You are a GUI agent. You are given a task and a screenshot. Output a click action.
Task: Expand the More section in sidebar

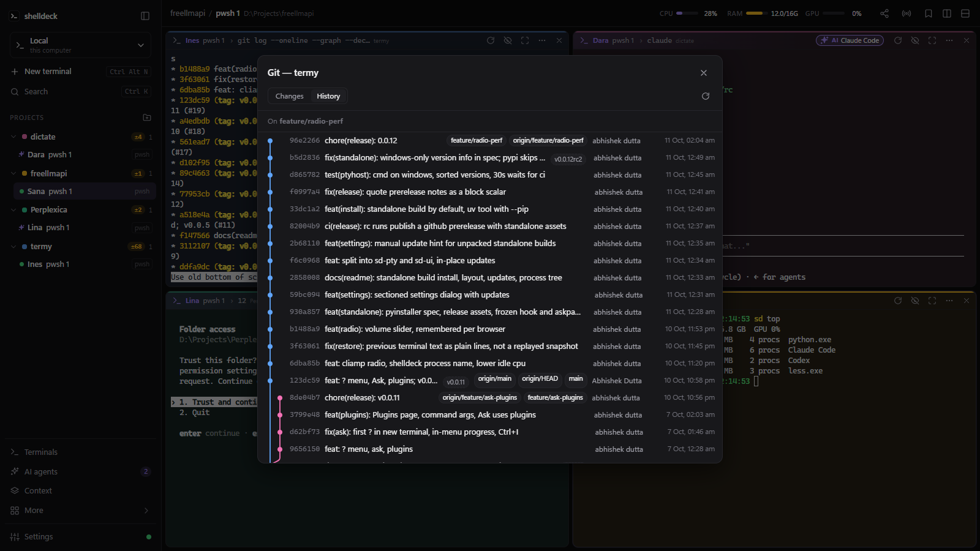pos(80,511)
